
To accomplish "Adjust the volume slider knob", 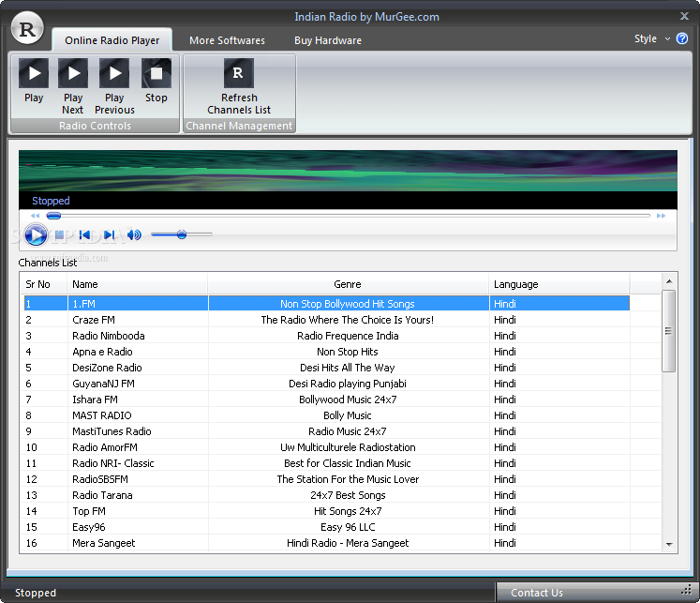I will point(181,234).
